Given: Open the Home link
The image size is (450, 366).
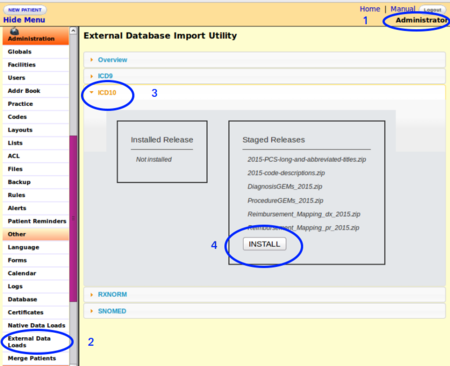Looking at the screenshot, I should point(370,9).
